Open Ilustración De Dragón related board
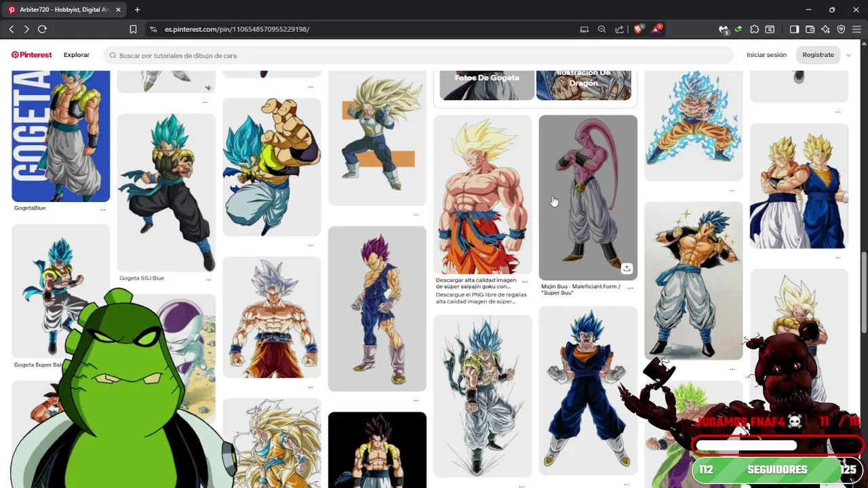This screenshot has height=488, width=868. click(x=583, y=85)
